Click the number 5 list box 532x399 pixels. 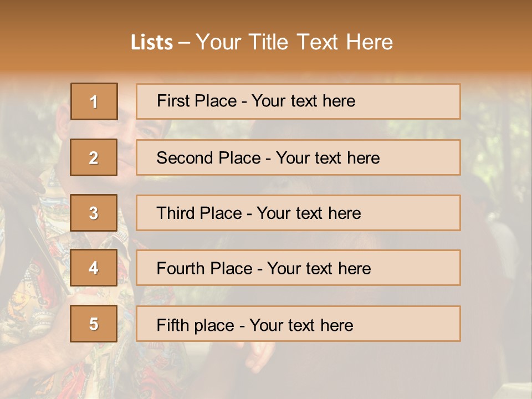pos(94,324)
